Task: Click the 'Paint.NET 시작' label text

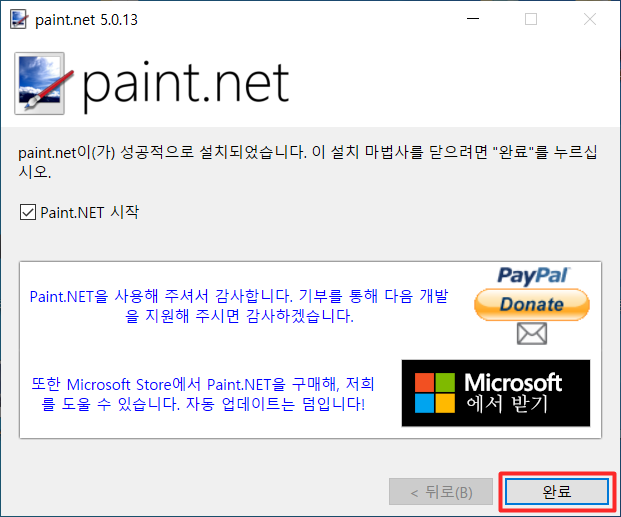Action: pyautogui.click(x=90, y=212)
